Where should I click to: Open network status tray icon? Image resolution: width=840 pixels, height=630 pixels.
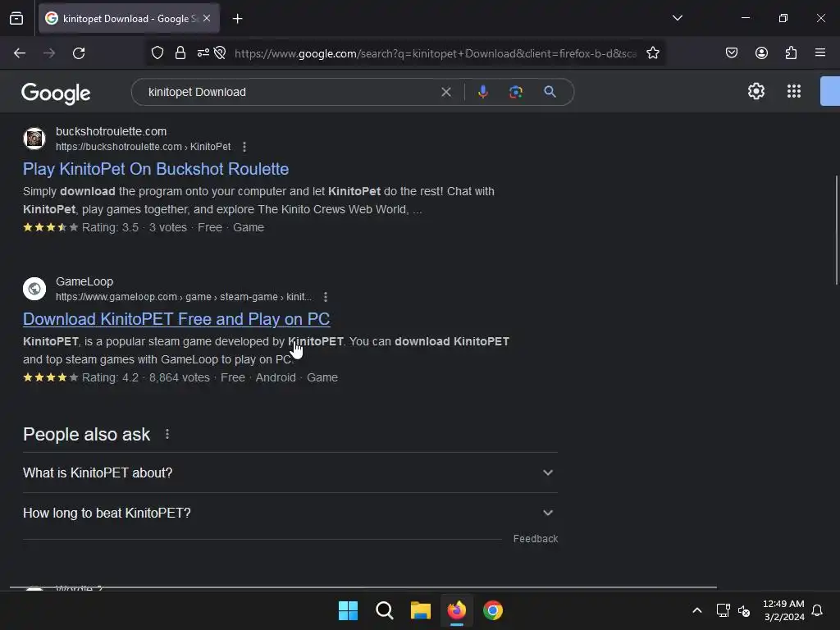click(x=723, y=610)
